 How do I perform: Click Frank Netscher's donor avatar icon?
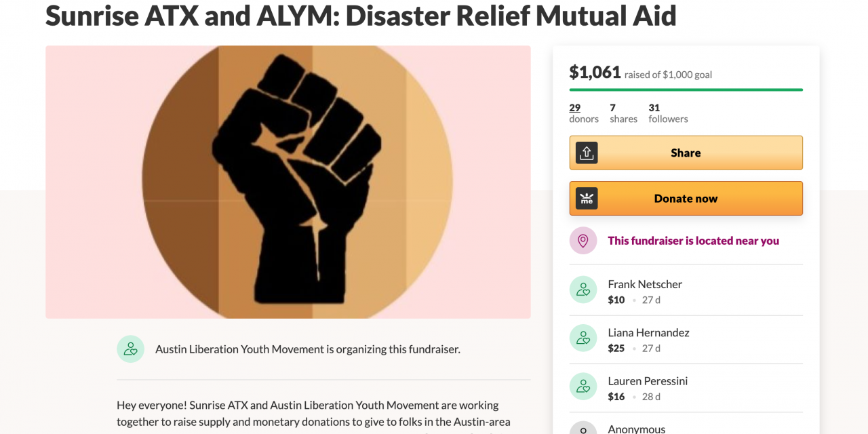click(x=583, y=290)
